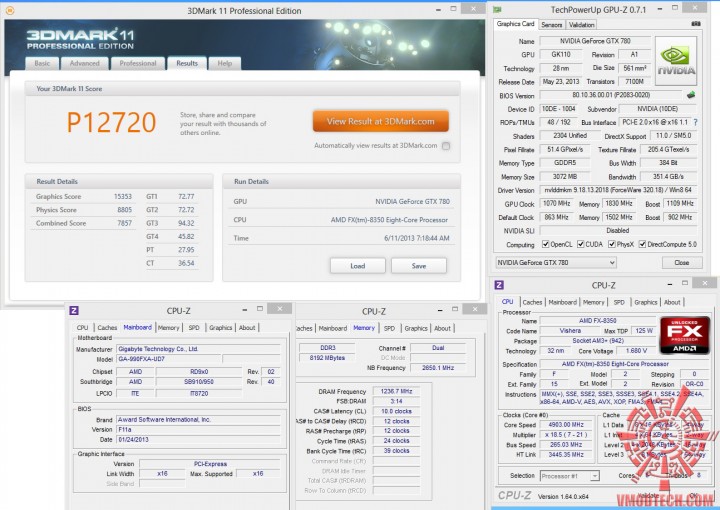Click the DRAM Frequency 1236.7 MHz value
720x510 pixels.
pyautogui.click(x=396, y=391)
